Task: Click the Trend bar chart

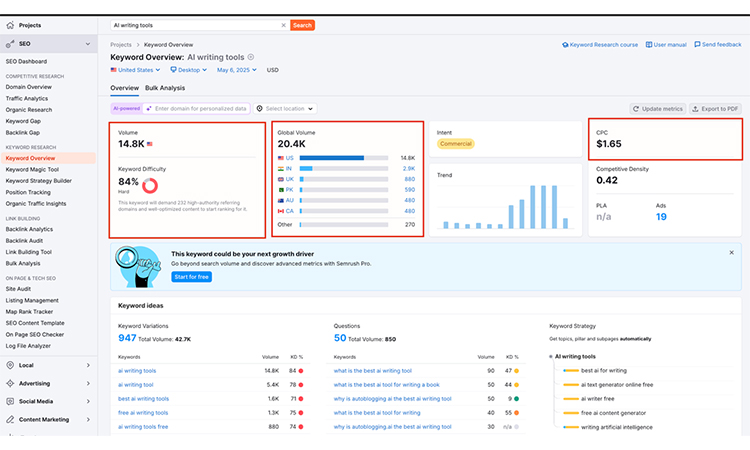Action: tap(506, 207)
